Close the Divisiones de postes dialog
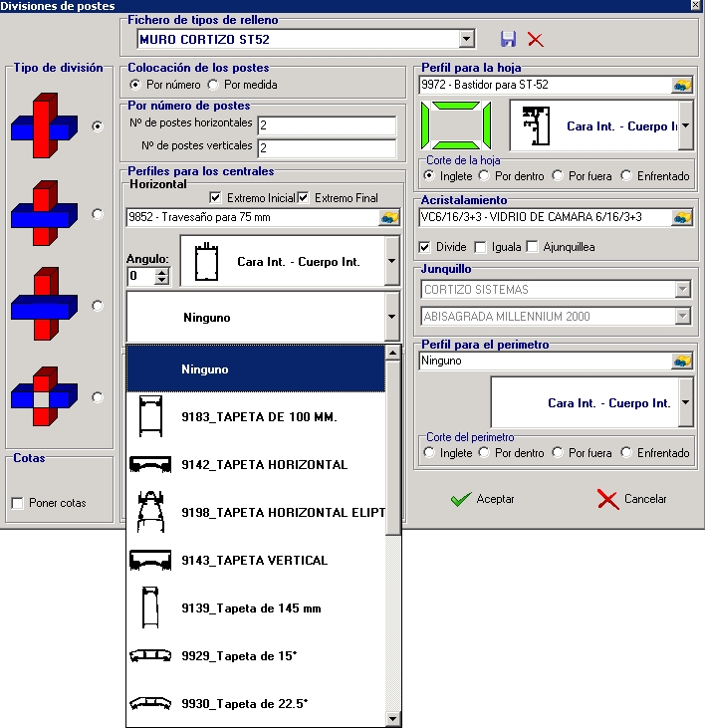This screenshot has height=728, width=705. click(696, 5)
